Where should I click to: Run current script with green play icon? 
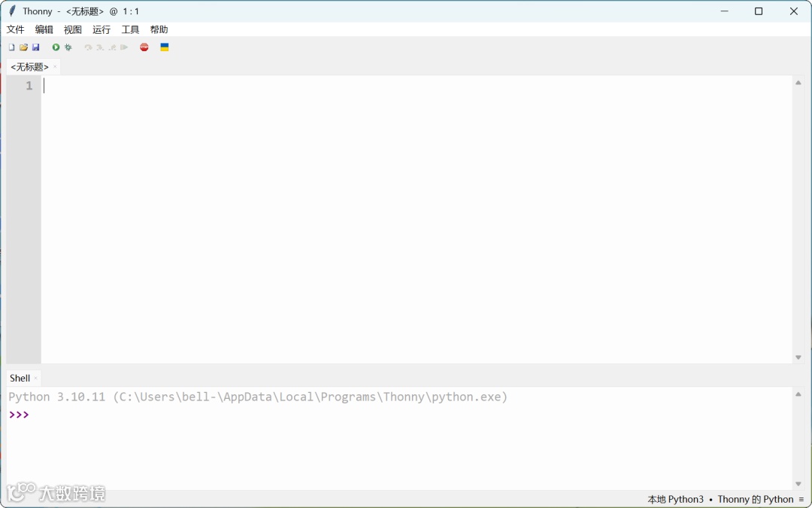(x=56, y=47)
